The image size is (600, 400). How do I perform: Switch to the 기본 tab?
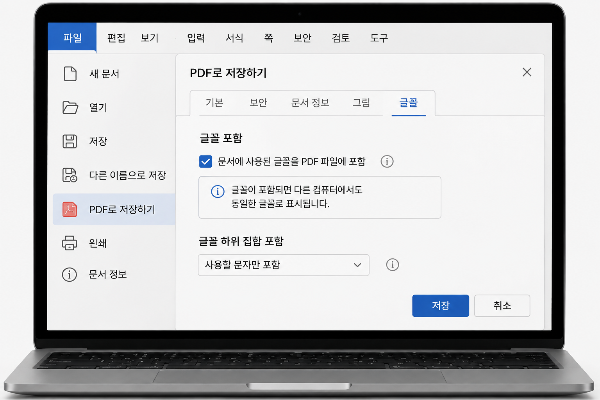pyautogui.click(x=214, y=103)
